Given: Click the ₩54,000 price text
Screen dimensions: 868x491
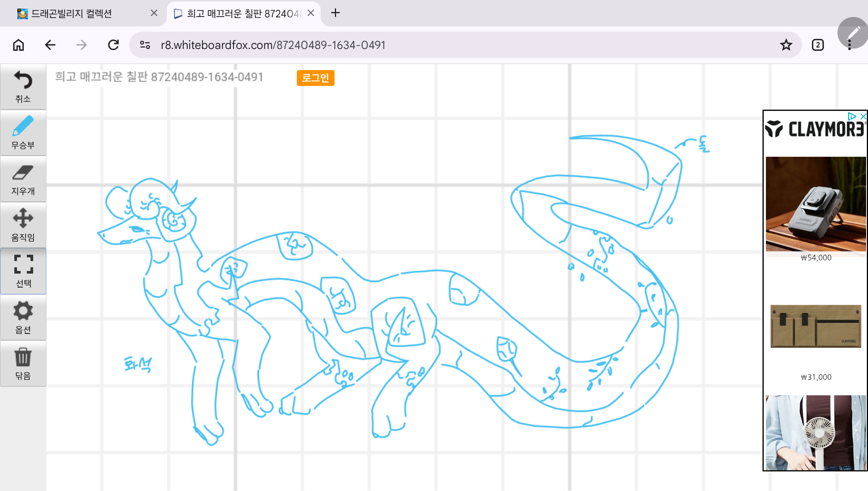Looking at the screenshot, I should click(816, 258).
